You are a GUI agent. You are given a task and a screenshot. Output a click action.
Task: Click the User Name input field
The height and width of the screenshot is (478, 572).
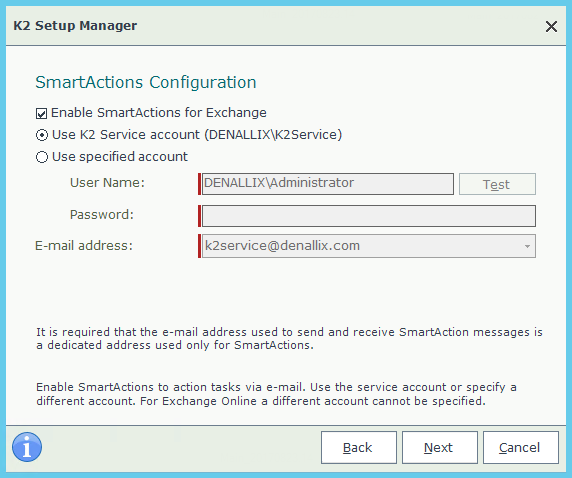click(328, 184)
